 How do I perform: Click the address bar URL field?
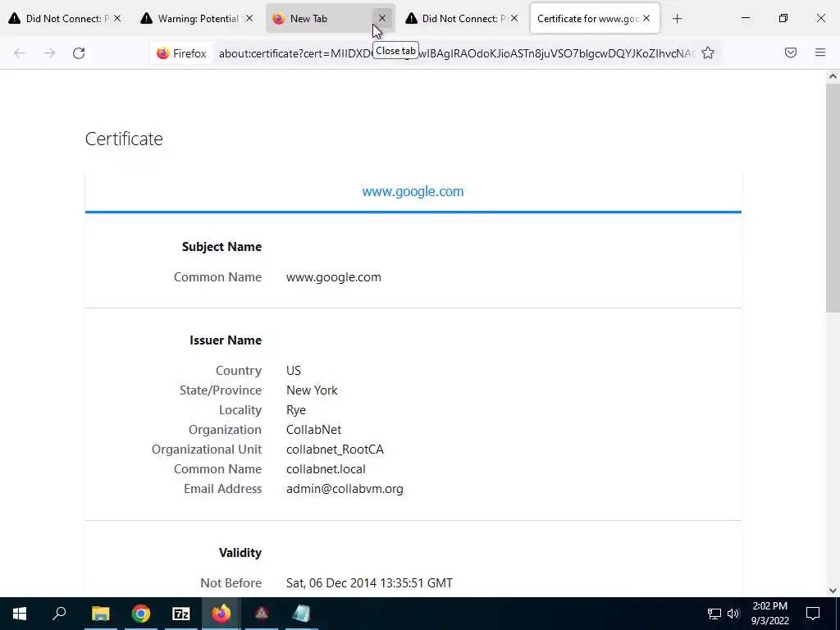(455, 53)
